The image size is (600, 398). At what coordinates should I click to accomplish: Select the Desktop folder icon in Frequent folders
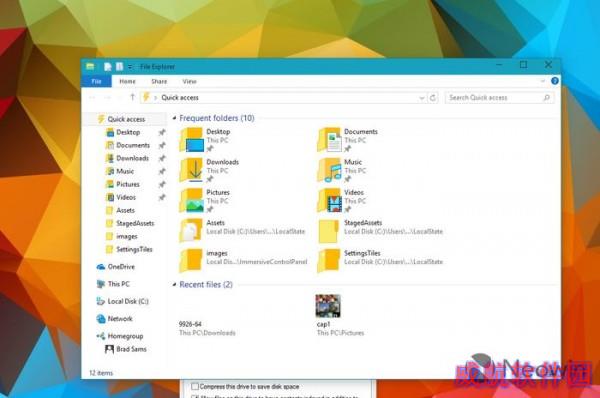click(191, 140)
